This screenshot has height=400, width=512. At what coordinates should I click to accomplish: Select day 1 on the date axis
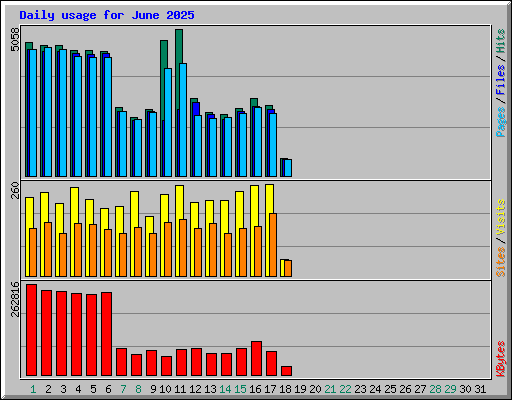pyautogui.click(x=33, y=389)
